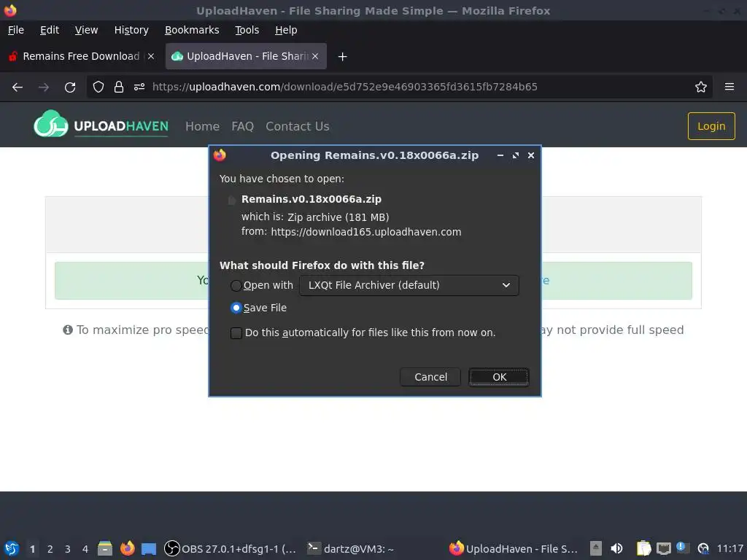The height and width of the screenshot is (560, 747).
Task: Open the Bookmarks menu
Action: [192, 30]
